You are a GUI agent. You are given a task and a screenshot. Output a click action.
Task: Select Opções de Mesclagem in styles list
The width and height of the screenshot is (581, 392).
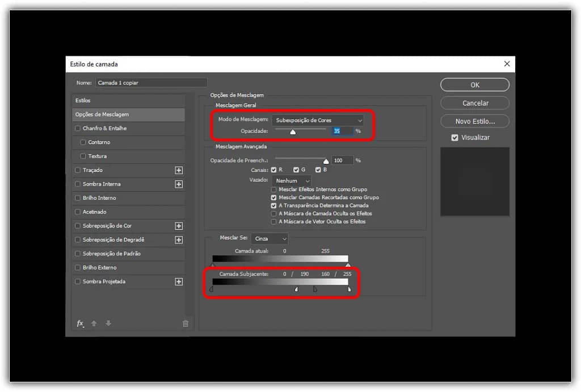point(128,115)
